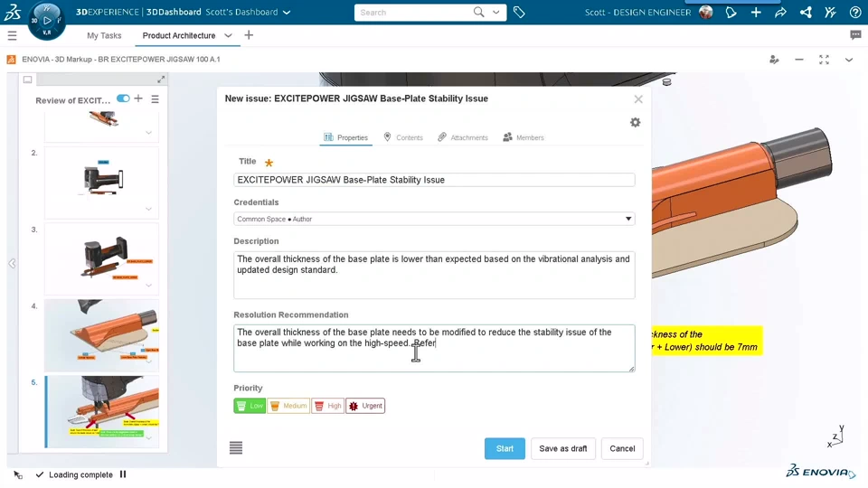Image resolution: width=868 pixels, height=488 pixels.
Task: Collapse the left side panel arrow
Action: click(x=12, y=263)
